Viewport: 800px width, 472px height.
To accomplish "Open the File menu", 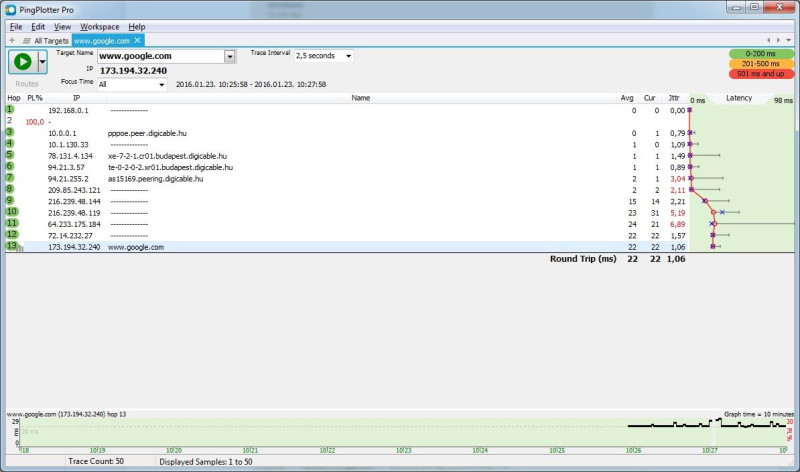I will 16,27.
